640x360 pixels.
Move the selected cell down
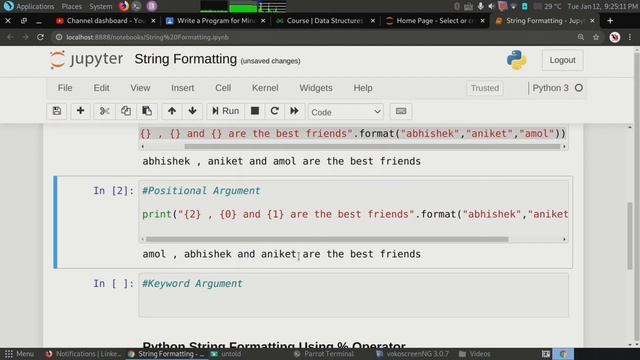[193, 111]
